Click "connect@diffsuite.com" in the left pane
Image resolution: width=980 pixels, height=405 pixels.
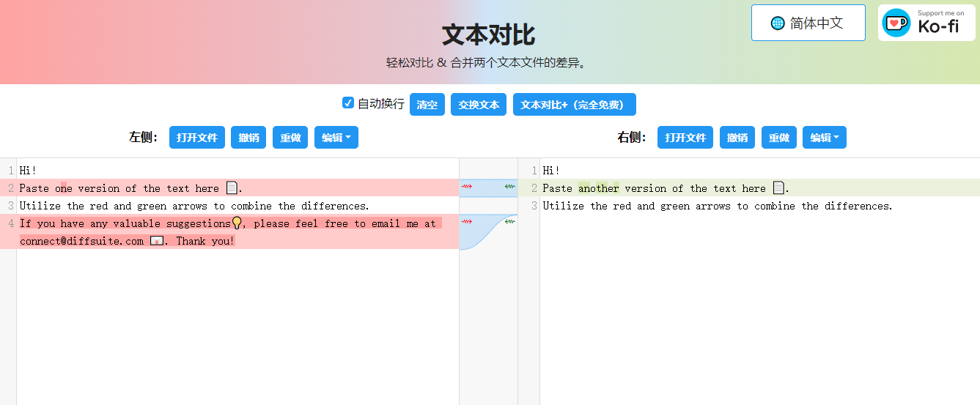point(81,241)
